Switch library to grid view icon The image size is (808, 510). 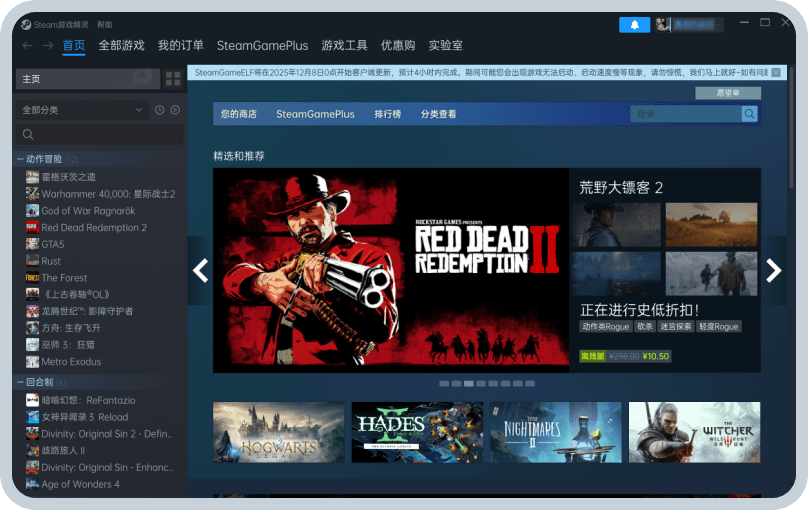[x=173, y=78]
